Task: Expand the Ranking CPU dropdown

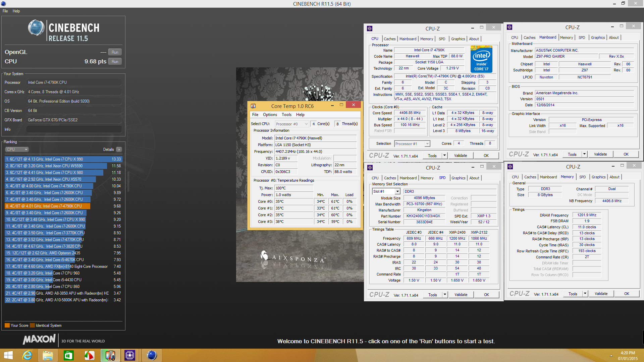Action: tap(17, 149)
